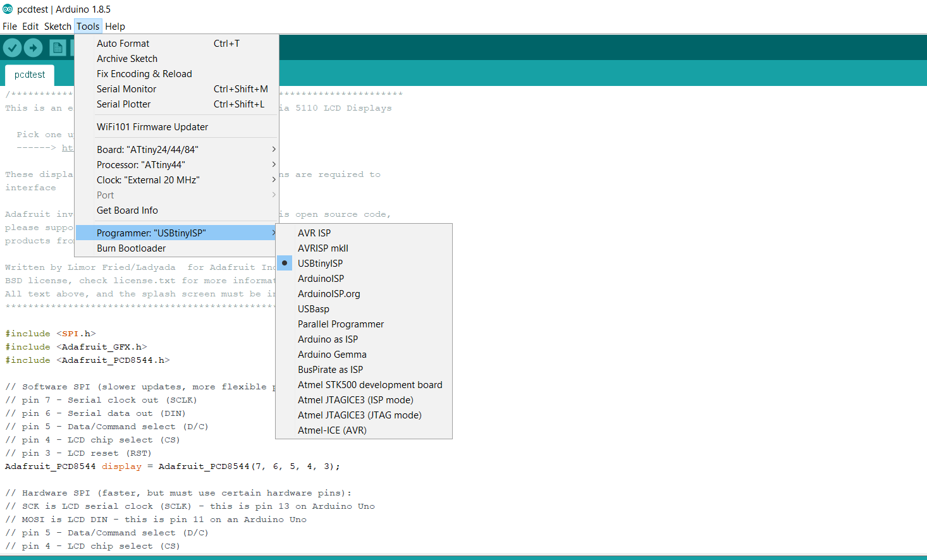927x560 pixels.
Task: Choose Arduino Gemma programmer
Action: [364, 355]
